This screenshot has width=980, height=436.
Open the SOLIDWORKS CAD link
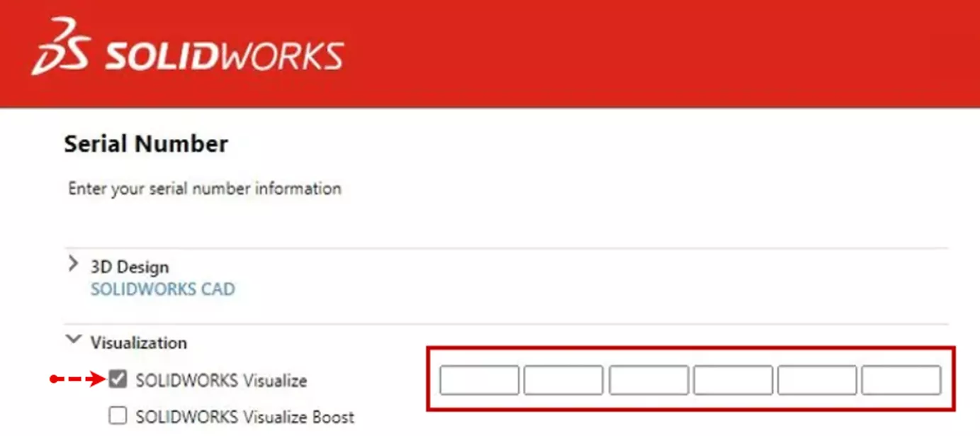coord(163,289)
